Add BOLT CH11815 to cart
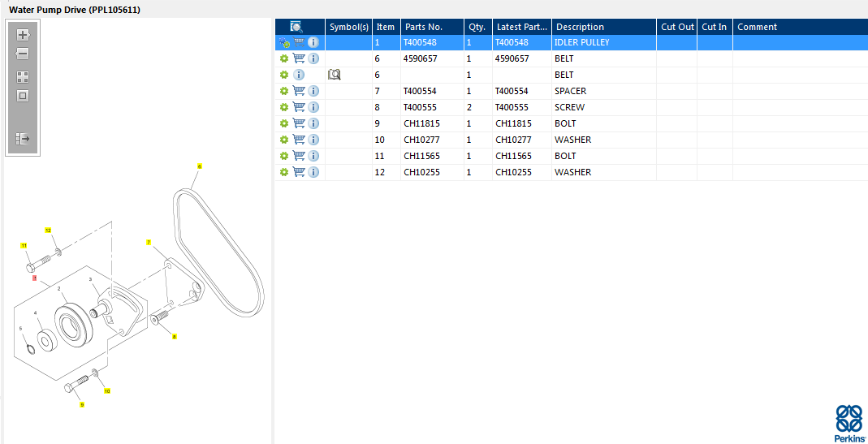This screenshot has height=444, width=868. 299,123
